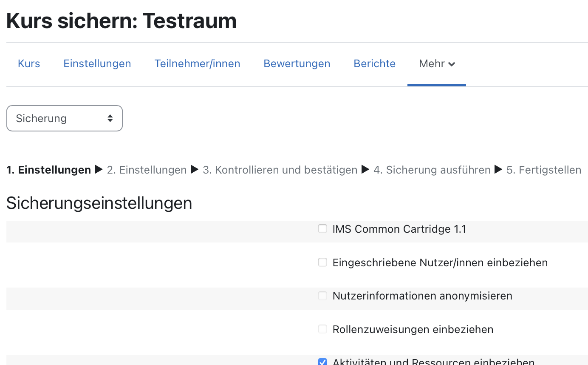Check Eingeschriebene Nutzer/innen einbeziehen
This screenshot has width=588, height=365.
coord(322,262)
